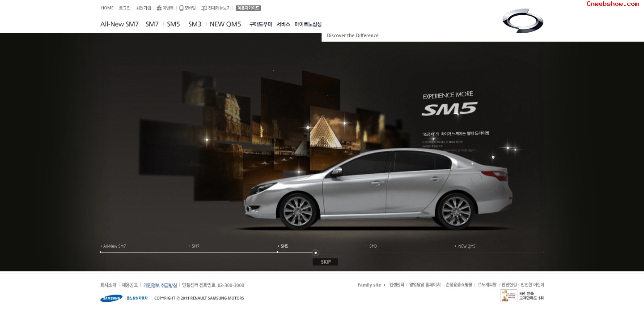Open the 로그인 login link
This screenshot has width=644, height=330.
(125, 8)
